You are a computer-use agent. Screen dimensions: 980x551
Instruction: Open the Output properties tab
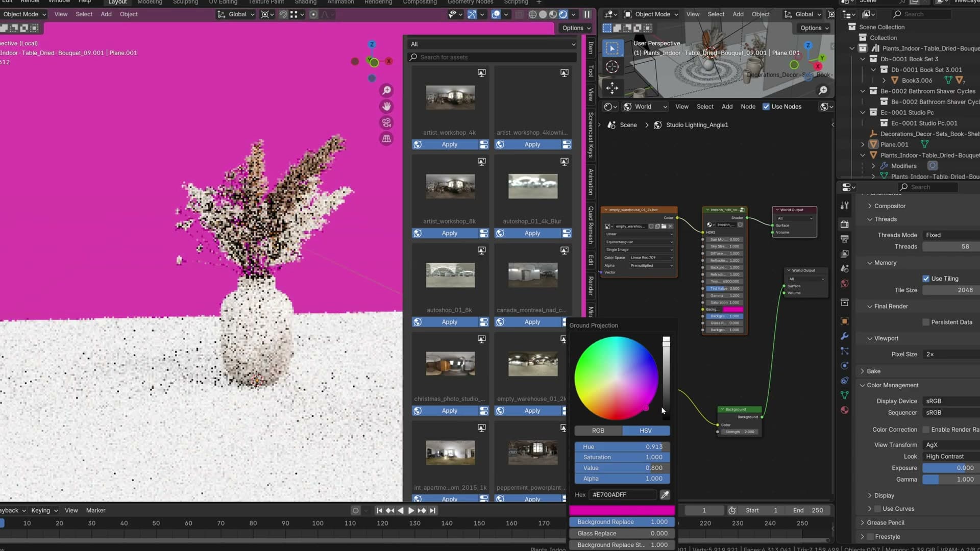click(x=845, y=239)
